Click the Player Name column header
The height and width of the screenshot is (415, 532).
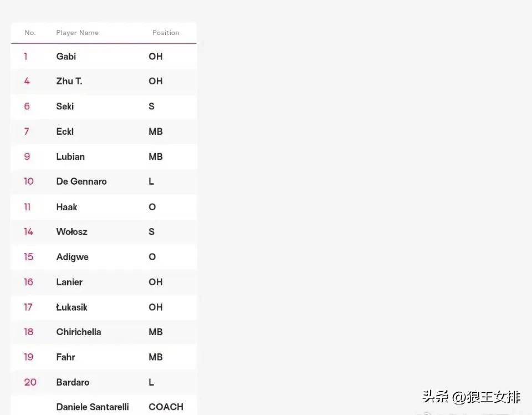point(77,33)
